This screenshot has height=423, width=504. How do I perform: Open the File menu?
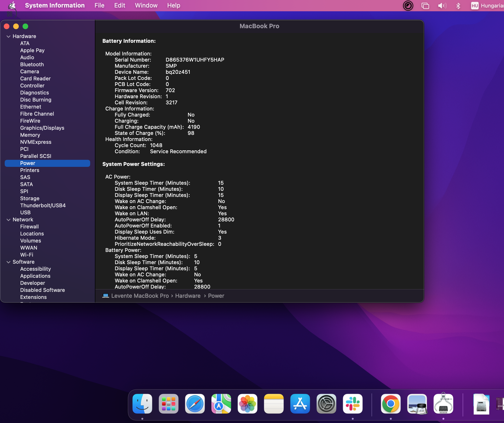[x=99, y=6]
